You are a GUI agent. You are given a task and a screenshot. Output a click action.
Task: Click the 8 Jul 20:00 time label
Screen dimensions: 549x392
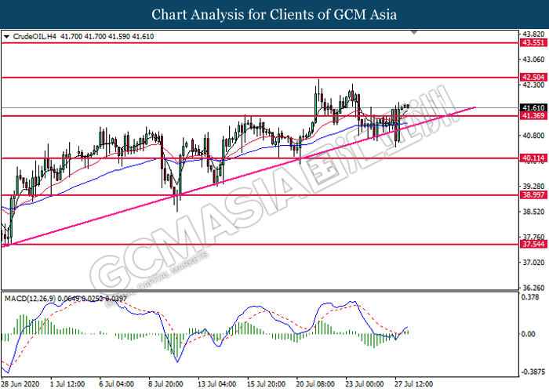[x=165, y=384]
